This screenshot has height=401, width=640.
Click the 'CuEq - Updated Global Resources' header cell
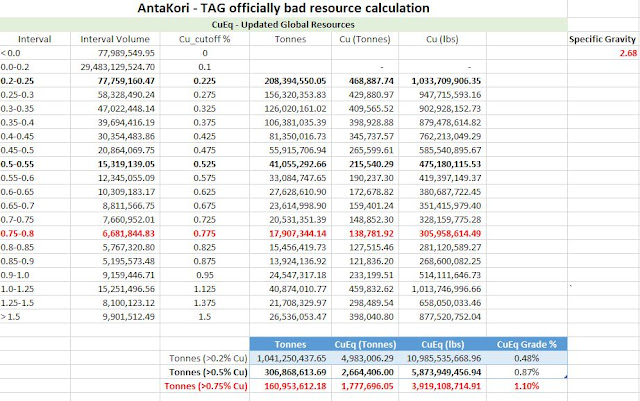pos(283,25)
